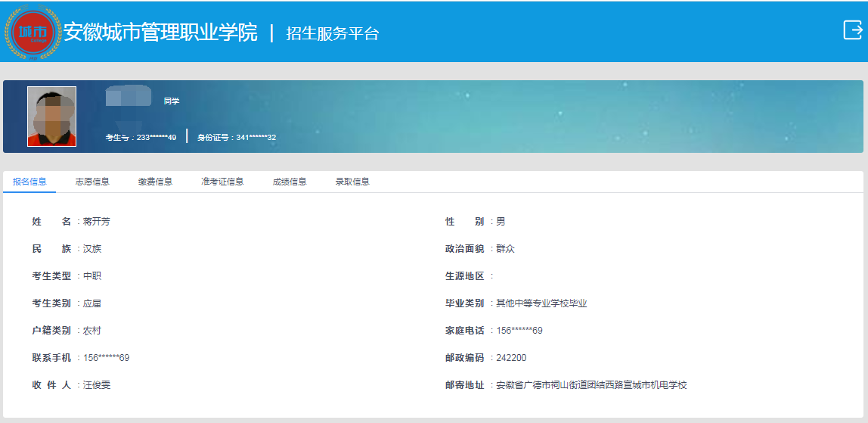This screenshot has height=423, width=868.
Task: Click the 邮寄地址 field label
Action: [x=465, y=385]
